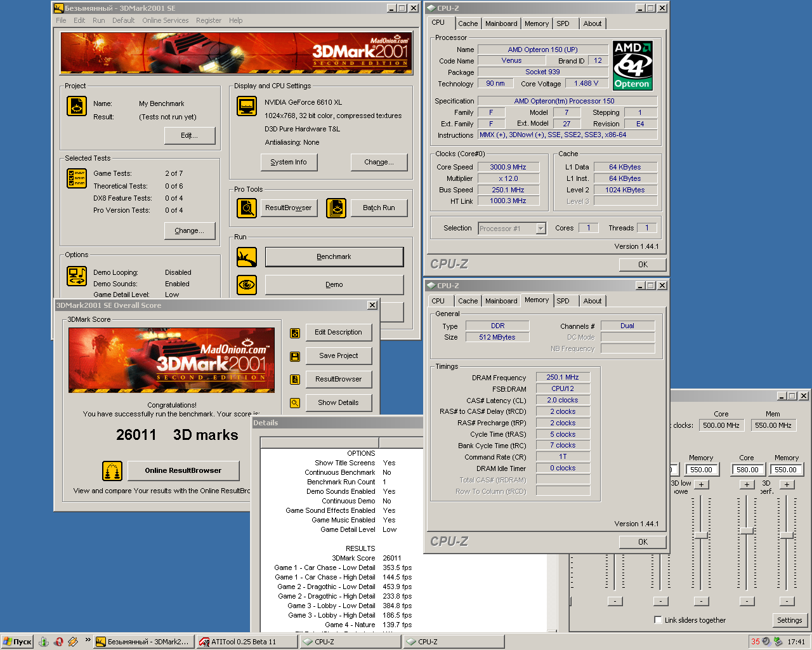Click the Core 580.00 input field
812x650 pixels.
pyautogui.click(x=747, y=470)
